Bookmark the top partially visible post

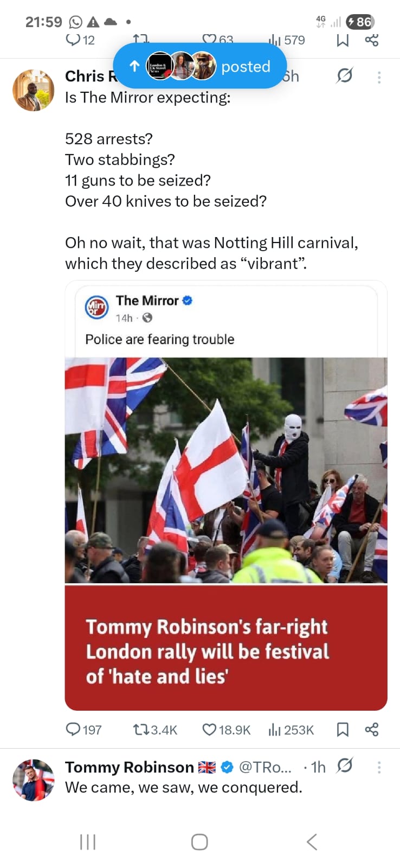click(x=343, y=40)
